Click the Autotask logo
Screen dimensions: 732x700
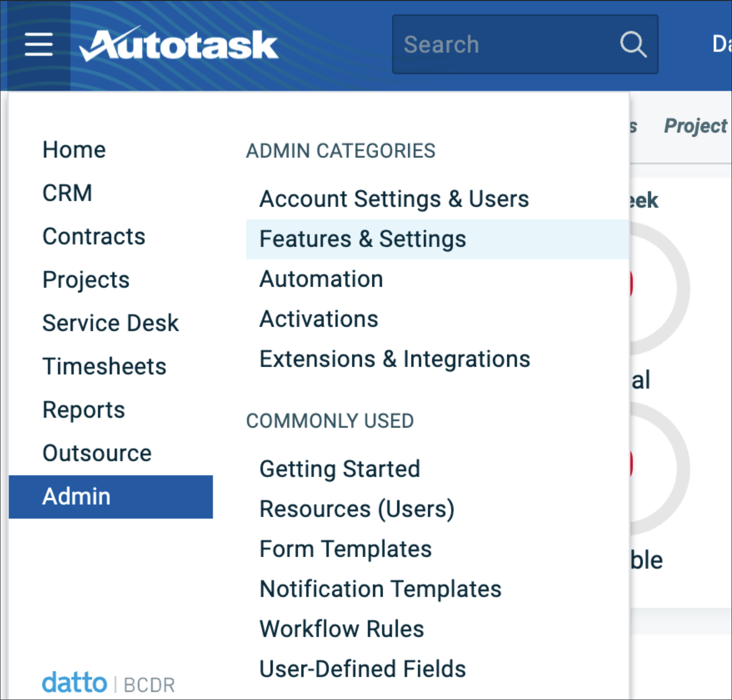[x=179, y=44]
